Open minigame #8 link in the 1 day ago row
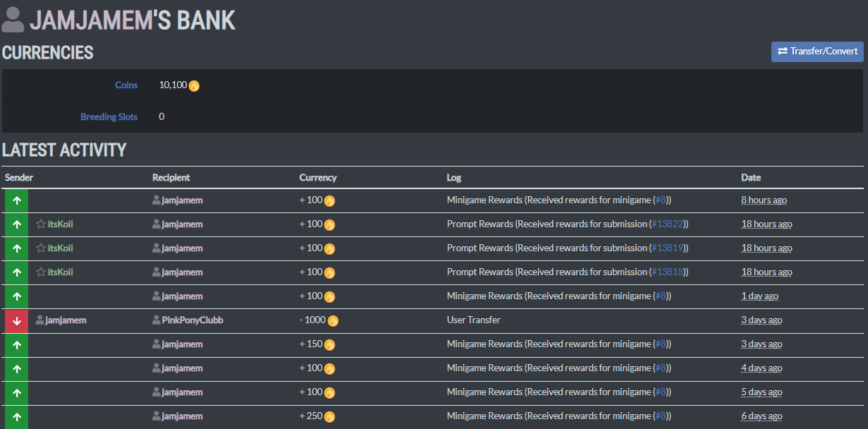Image resolution: width=868 pixels, height=429 pixels. pyautogui.click(x=661, y=296)
